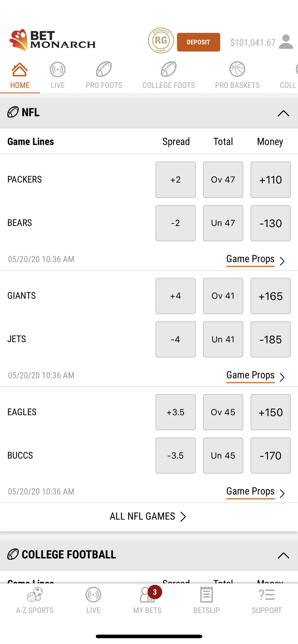Open All NFL Games link
This screenshot has height=644, width=298.
pos(148,516)
